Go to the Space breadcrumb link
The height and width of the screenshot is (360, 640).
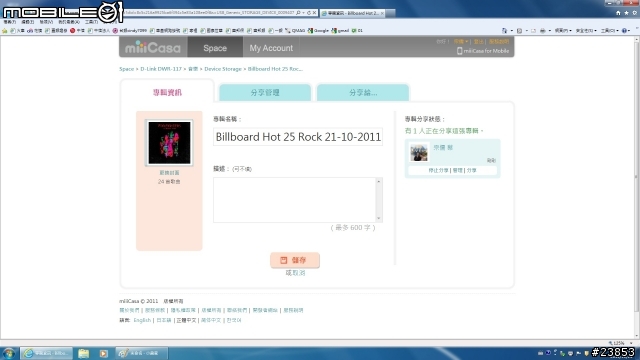pos(127,69)
